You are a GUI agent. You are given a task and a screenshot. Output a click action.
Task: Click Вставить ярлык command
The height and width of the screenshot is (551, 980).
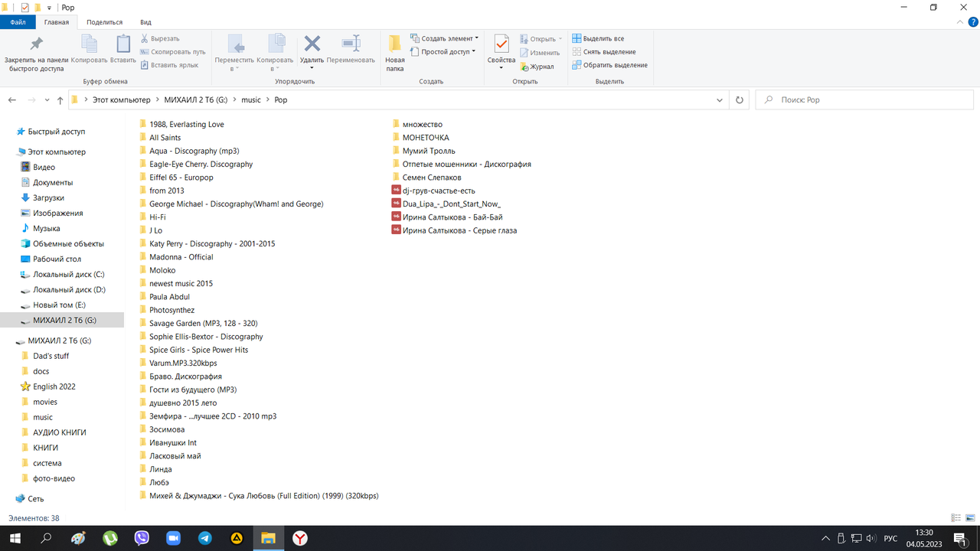pos(169,65)
